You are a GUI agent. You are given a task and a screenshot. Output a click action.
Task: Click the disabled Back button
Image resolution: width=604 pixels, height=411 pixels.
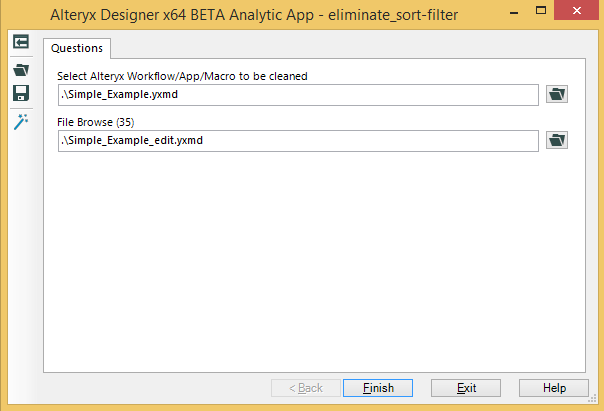pyautogui.click(x=306, y=388)
